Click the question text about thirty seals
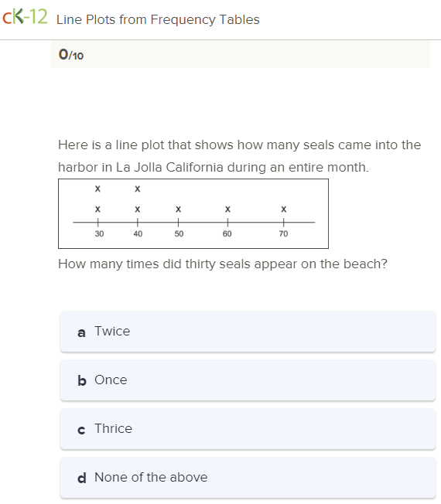This screenshot has width=441, height=504. pyautogui.click(x=223, y=264)
